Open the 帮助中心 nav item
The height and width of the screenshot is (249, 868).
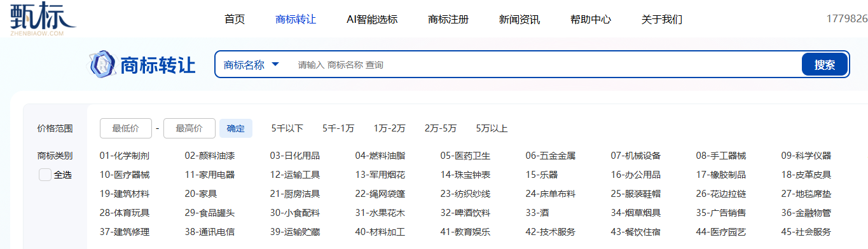(x=591, y=19)
